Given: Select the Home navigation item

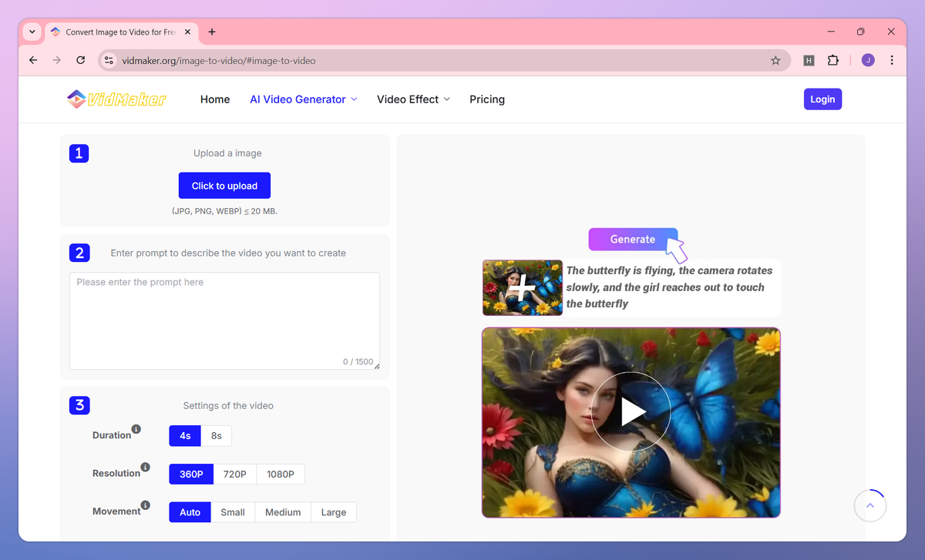Looking at the screenshot, I should coord(214,99).
